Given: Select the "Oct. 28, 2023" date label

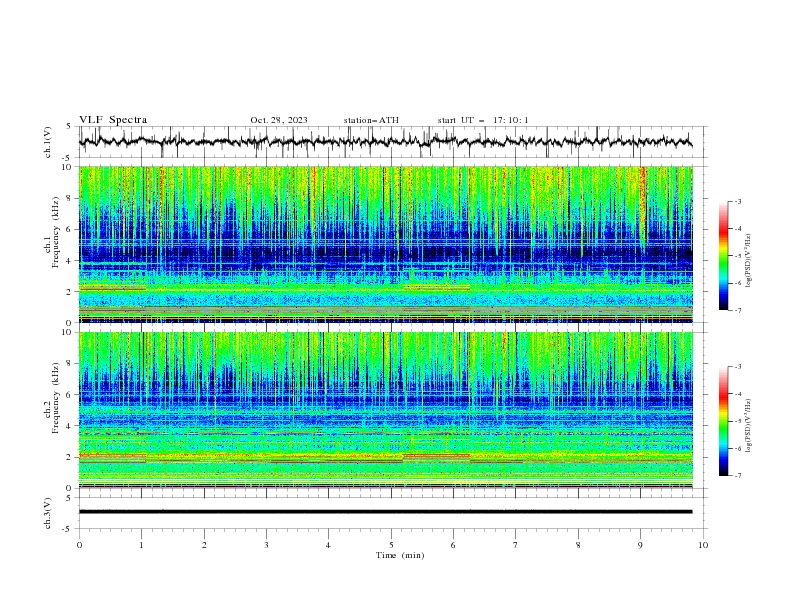Looking at the screenshot, I should pyautogui.click(x=279, y=120).
